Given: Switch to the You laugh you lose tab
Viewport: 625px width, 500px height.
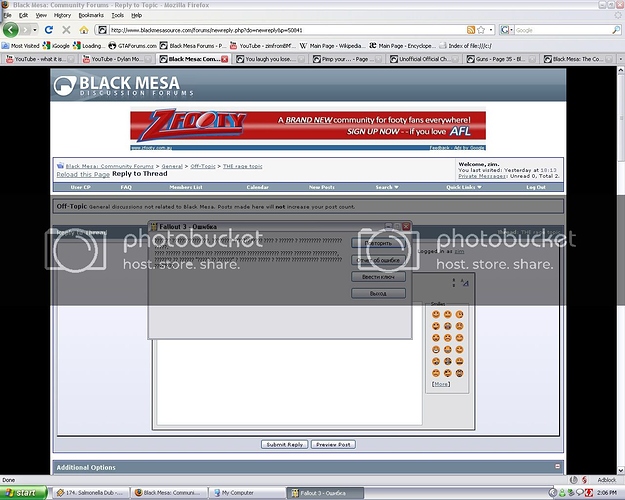Looking at the screenshot, I should point(270,59).
